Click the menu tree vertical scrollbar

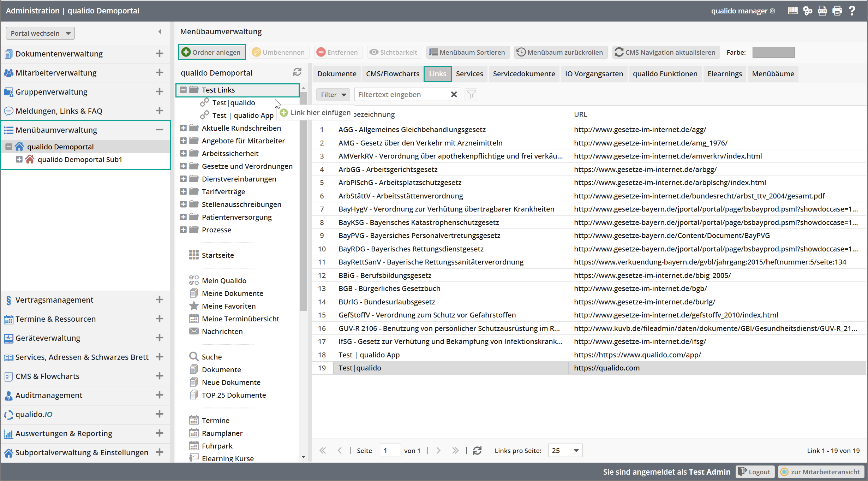click(x=303, y=201)
